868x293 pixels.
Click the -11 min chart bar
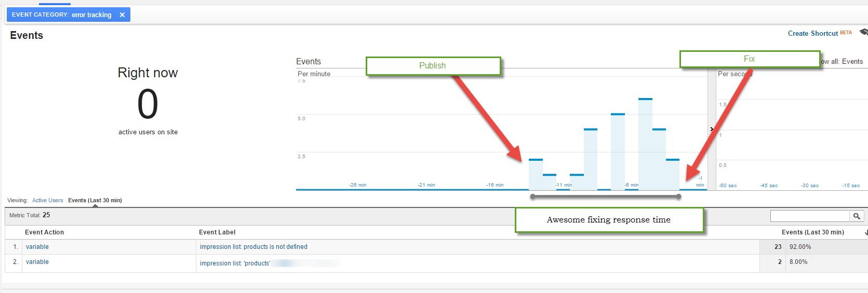tap(563, 190)
